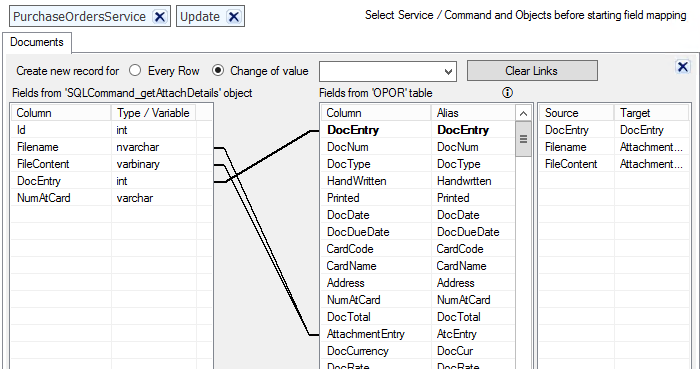Click the OPOR list scrollbar thumb
This screenshot has width=700, height=369.
tap(523, 139)
